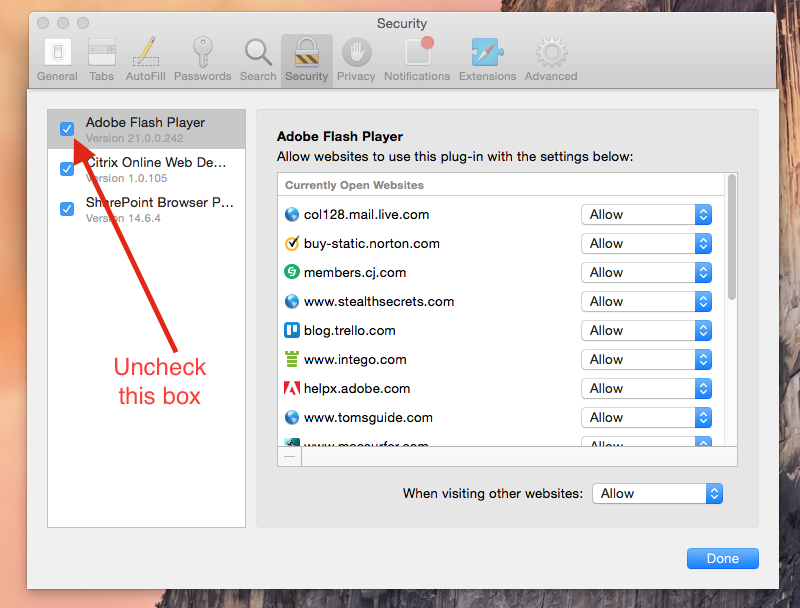Click the Intego castle icon
Screen dimensions: 800x608
tap(292, 359)
